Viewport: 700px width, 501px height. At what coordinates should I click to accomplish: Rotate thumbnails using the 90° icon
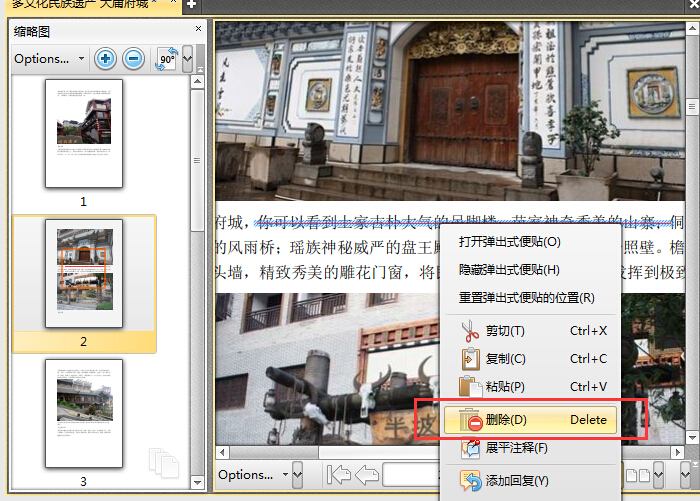(167, 59)
